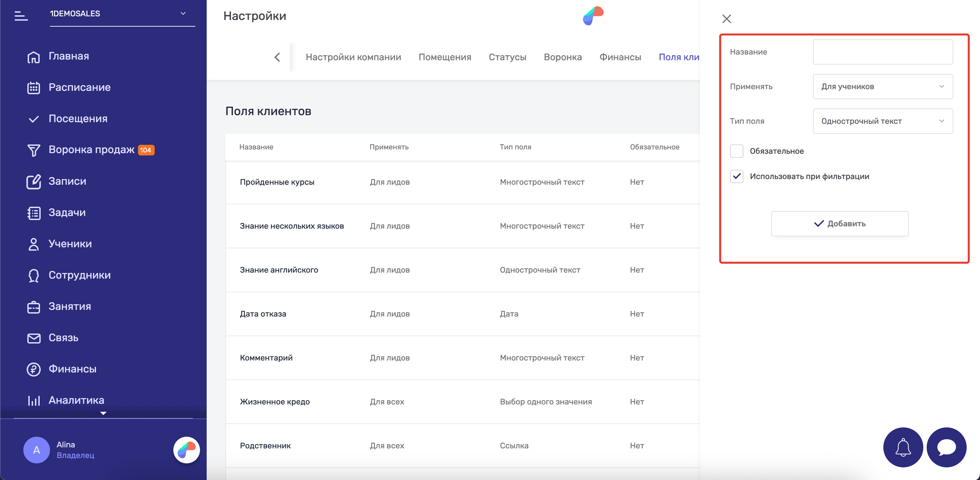Uncheck Использовать при фильтрации checkbox
The width and height of the screenshot is (980, 480).
tap(737, 176)
